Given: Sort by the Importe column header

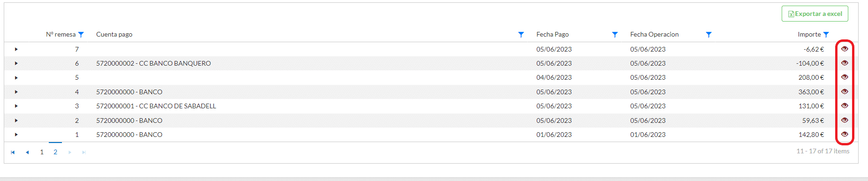Looking at the screenshot, I should click(809, 34).
